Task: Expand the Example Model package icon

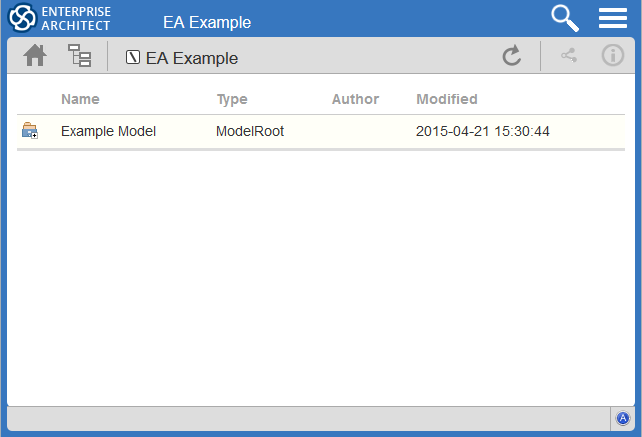Action: 30,131
